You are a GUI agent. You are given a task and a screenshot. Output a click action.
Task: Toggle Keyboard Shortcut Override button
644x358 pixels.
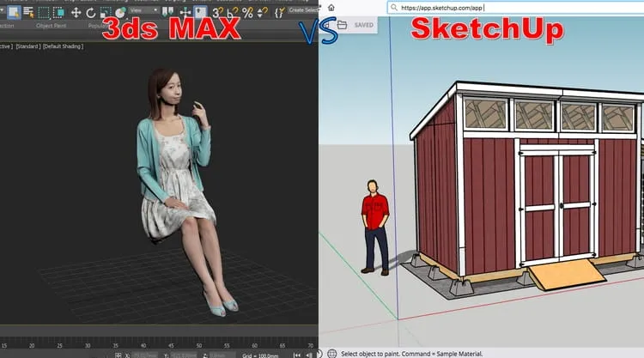click(200, 12)
